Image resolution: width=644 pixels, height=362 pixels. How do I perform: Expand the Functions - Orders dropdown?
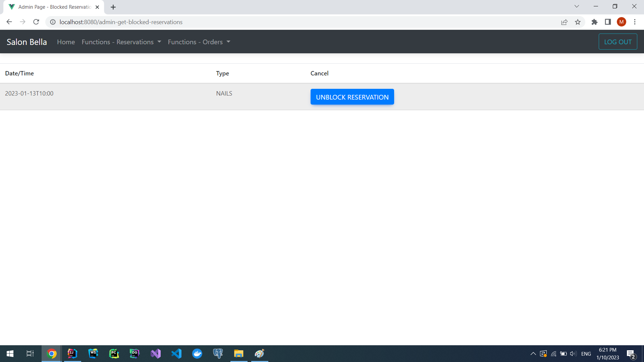click(x=199, y=42)
